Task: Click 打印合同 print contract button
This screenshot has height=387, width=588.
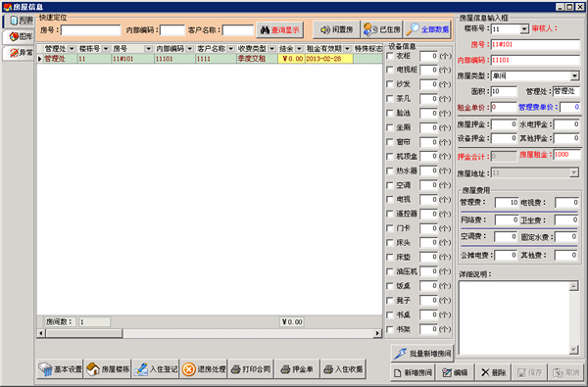Action: 251,369
